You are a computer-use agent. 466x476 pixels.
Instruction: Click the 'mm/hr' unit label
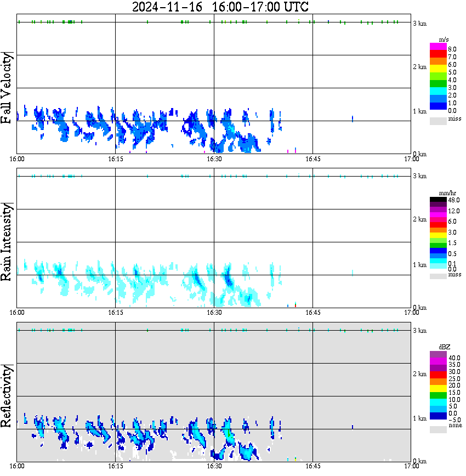[447, 193]
